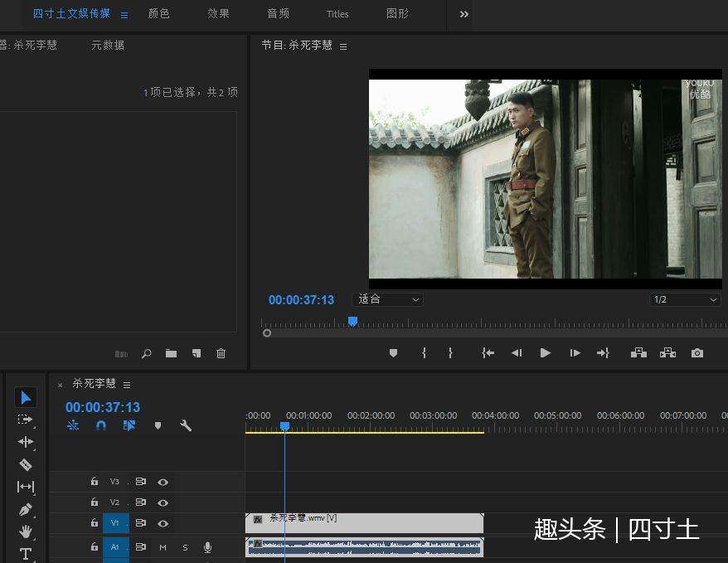Mark Out point in program monitor
This screenshot has width=728, height=563.
pos(450,353)
